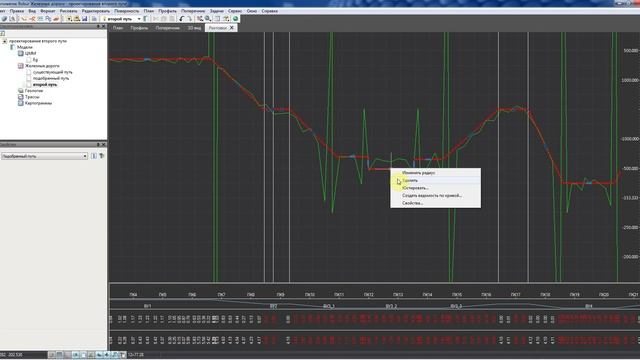The height and width of the screenshot is (360, 640).
Task: Toggle the подобранный путь checkbox
Action: (29, 78)
